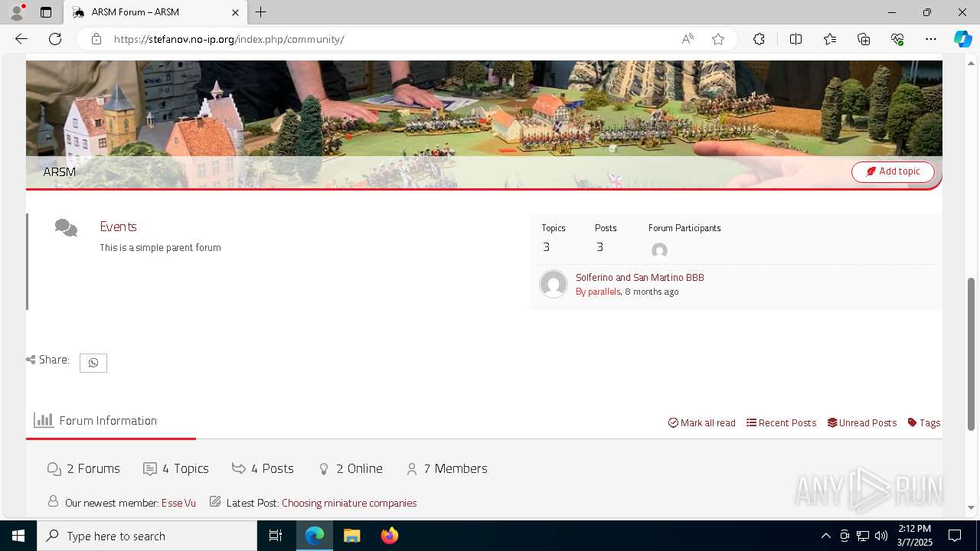Open the Tab actions menu icon

(x=46, y=12)
